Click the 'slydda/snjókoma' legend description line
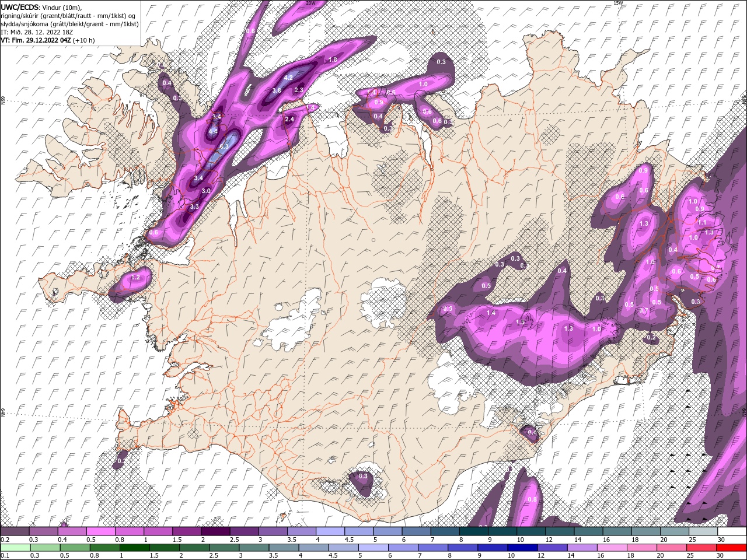The image size is (747, 560). (70, 23)
